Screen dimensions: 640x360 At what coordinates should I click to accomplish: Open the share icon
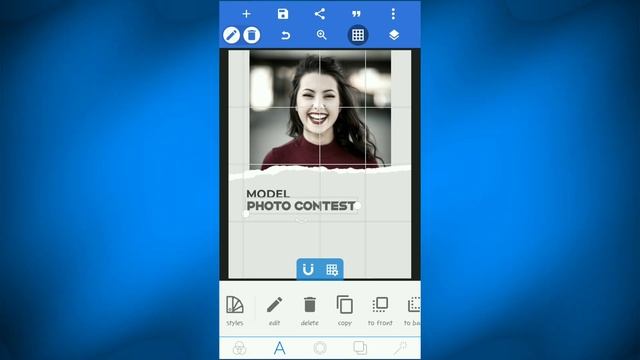point(320,14)
